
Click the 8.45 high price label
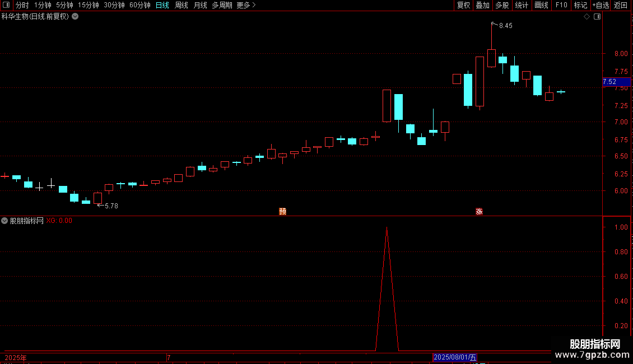tap(505, 26)
